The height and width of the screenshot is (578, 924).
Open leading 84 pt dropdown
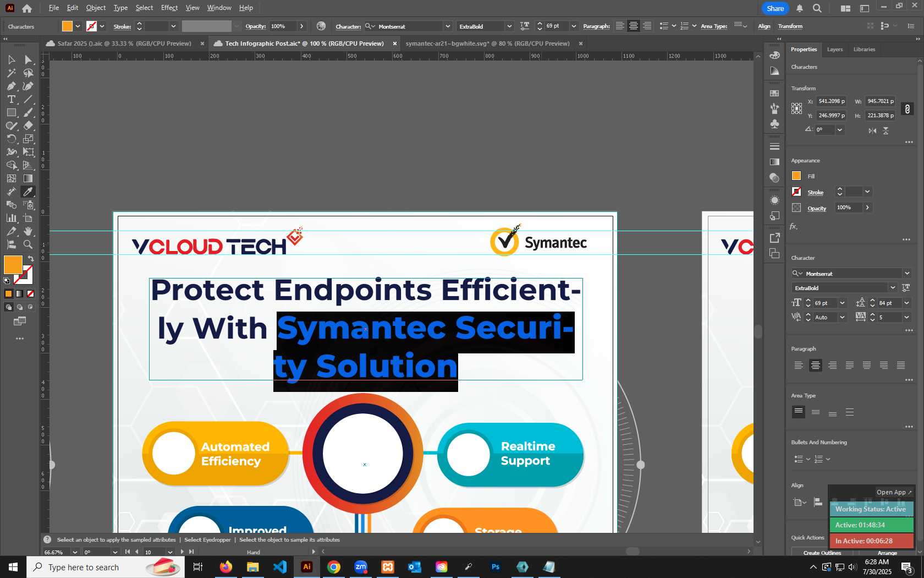tap(906, 303)
